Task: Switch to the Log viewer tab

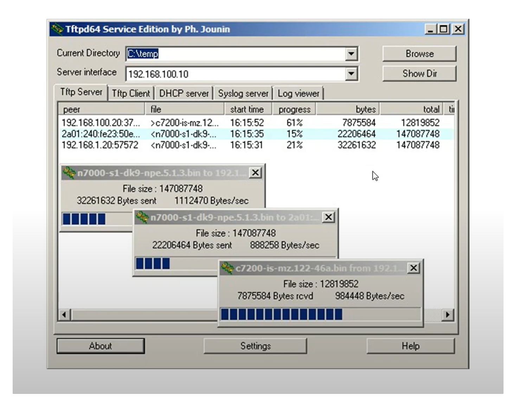Action: [x=298, y=93]
